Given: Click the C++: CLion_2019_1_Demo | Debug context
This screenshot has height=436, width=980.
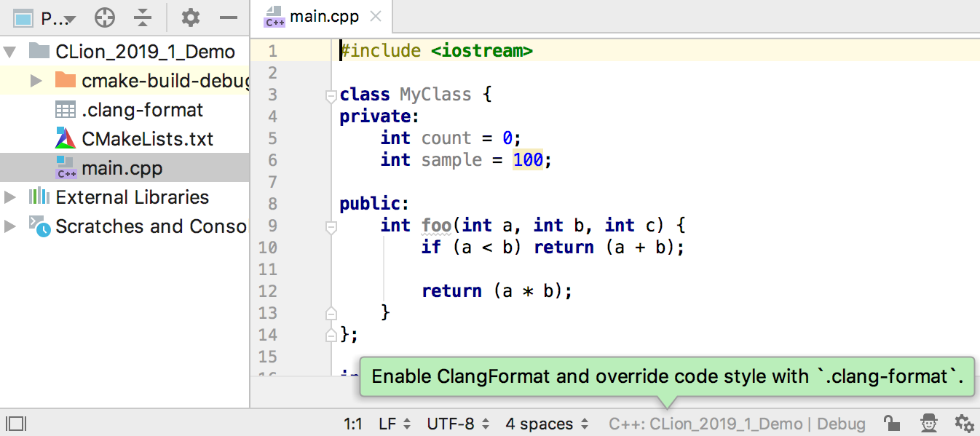Looking at the screenshot, I should click(x=738, y=424).
